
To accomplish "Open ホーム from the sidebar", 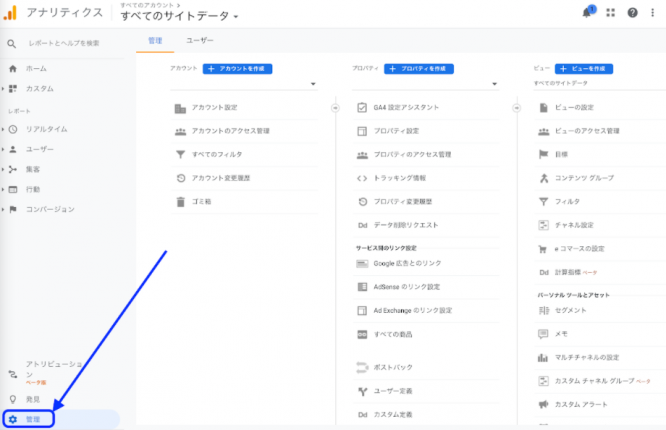I will (36, 69).
